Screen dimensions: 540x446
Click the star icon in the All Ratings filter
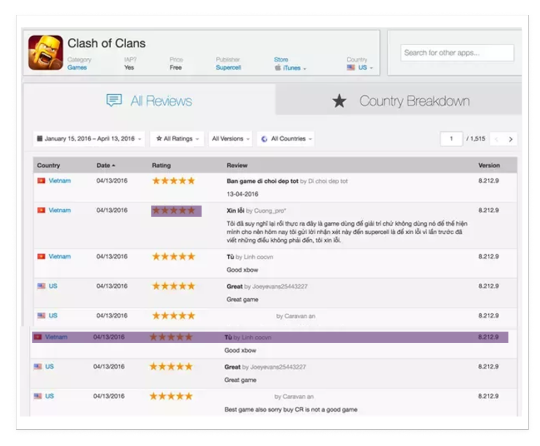[x=159, y=138]
